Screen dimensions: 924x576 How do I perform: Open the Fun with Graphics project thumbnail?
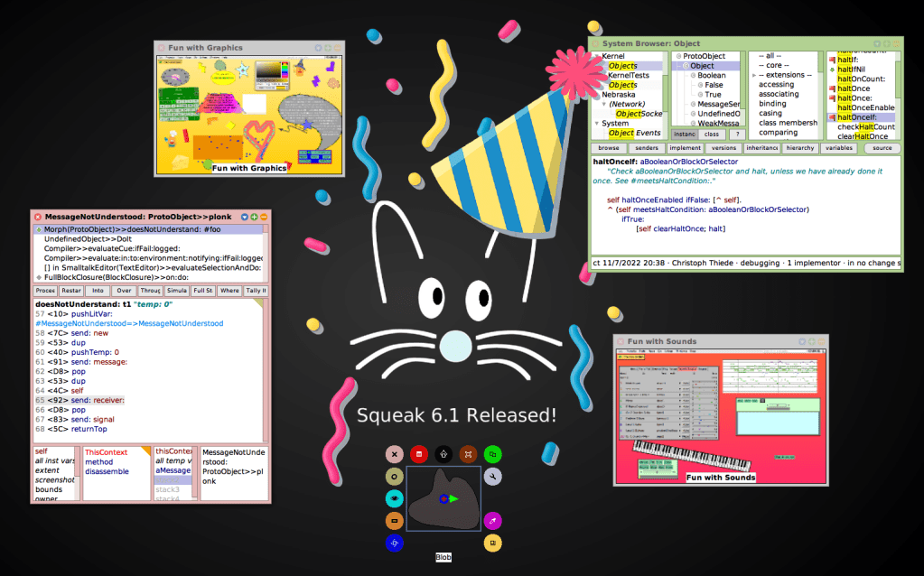(249, 115)
